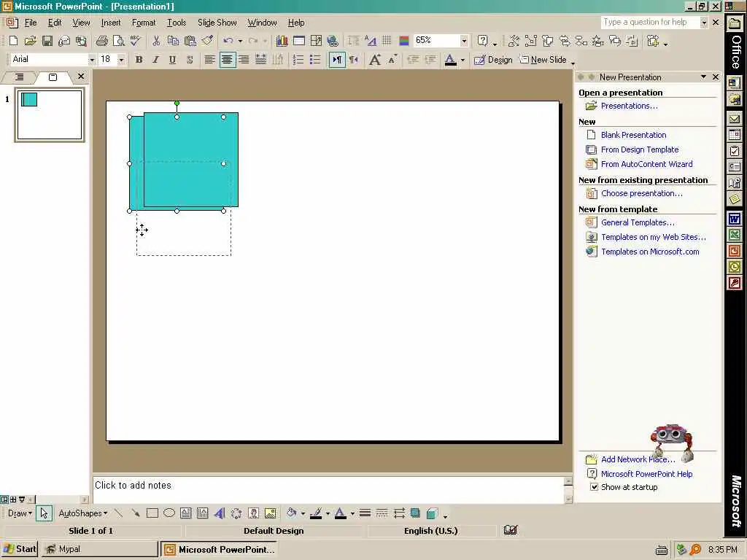Click the Design button
This screenshot has width=747, height=560.
tap(493, 60)
